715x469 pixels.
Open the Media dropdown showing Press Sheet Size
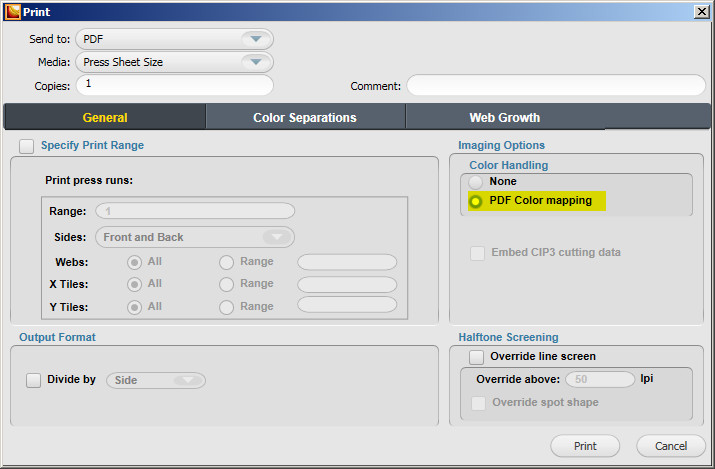click(174, 62)
